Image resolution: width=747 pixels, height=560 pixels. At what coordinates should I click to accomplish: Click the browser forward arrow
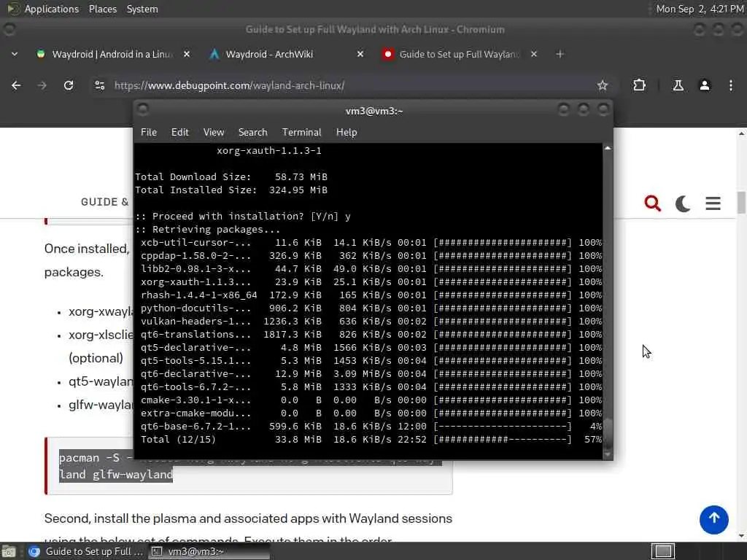point(42,85)
